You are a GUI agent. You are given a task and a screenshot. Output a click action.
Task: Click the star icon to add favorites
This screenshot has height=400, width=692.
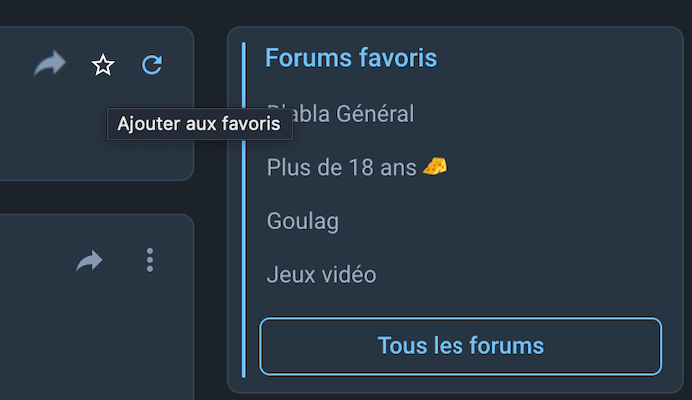103,65
